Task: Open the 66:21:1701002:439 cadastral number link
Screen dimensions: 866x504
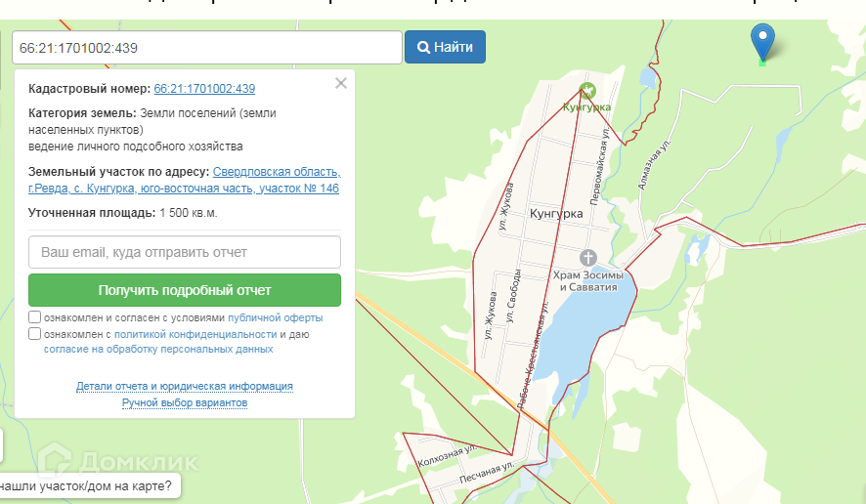Action: [x=204, y=88]
